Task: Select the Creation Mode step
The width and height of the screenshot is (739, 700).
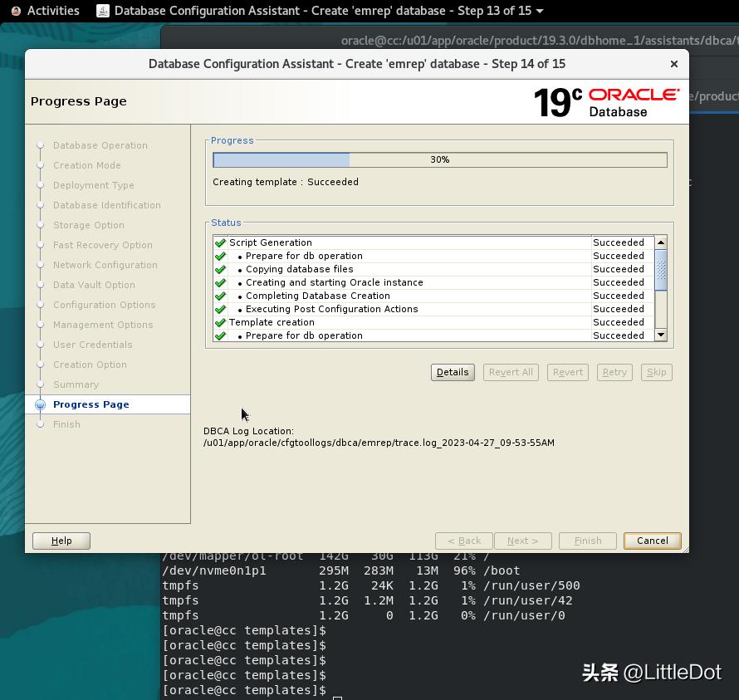Action: (x=86, y=165)
